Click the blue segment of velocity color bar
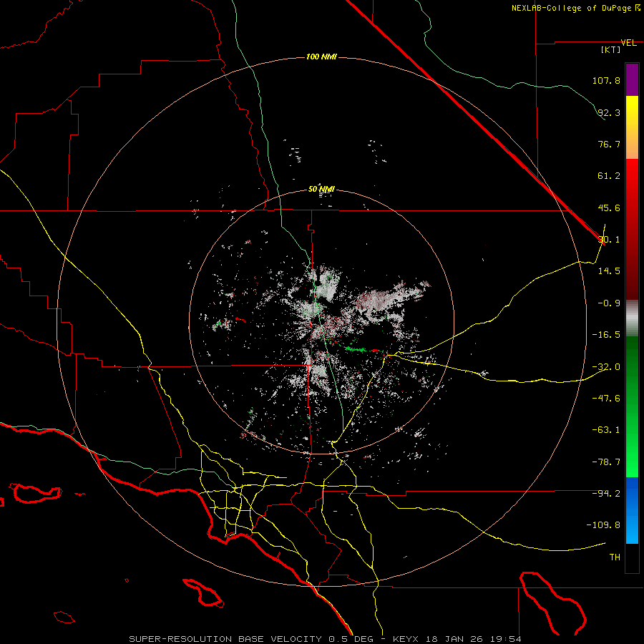The height and width of the screenshot is (644, 644). (632, 510)
